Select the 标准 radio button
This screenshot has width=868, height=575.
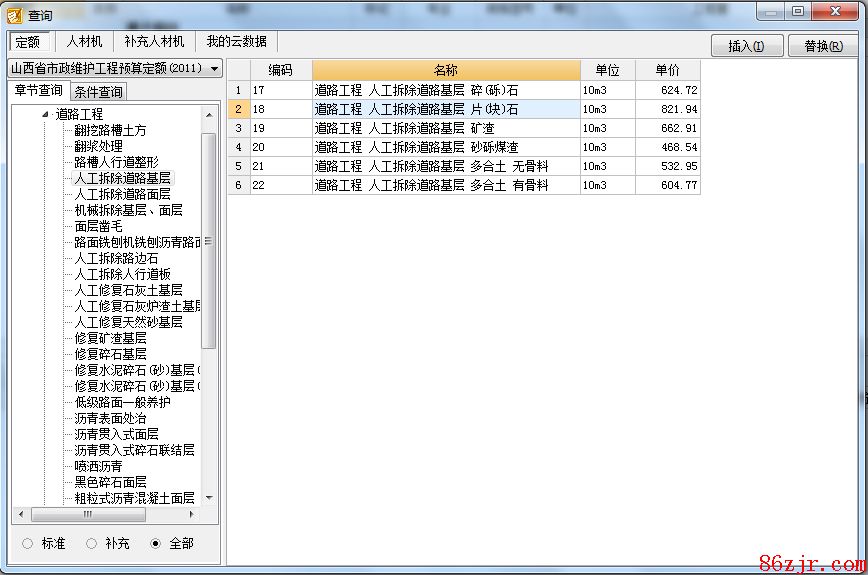click(27, 543)
